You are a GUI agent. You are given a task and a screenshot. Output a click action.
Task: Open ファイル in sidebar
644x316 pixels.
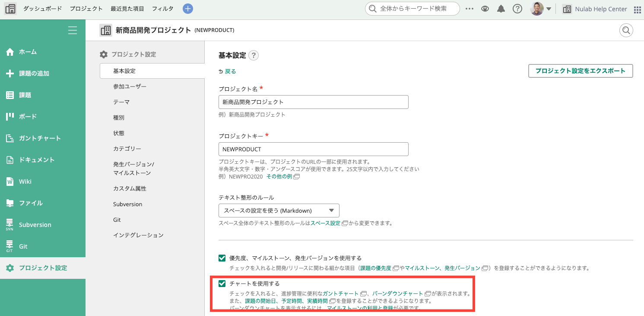click(43, 203)
